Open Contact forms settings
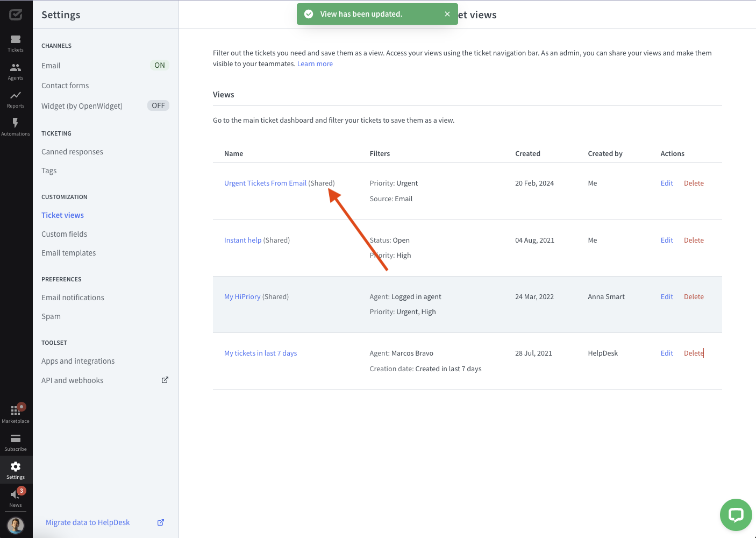Screen dimensions: 756x538 tap(65, 86)
